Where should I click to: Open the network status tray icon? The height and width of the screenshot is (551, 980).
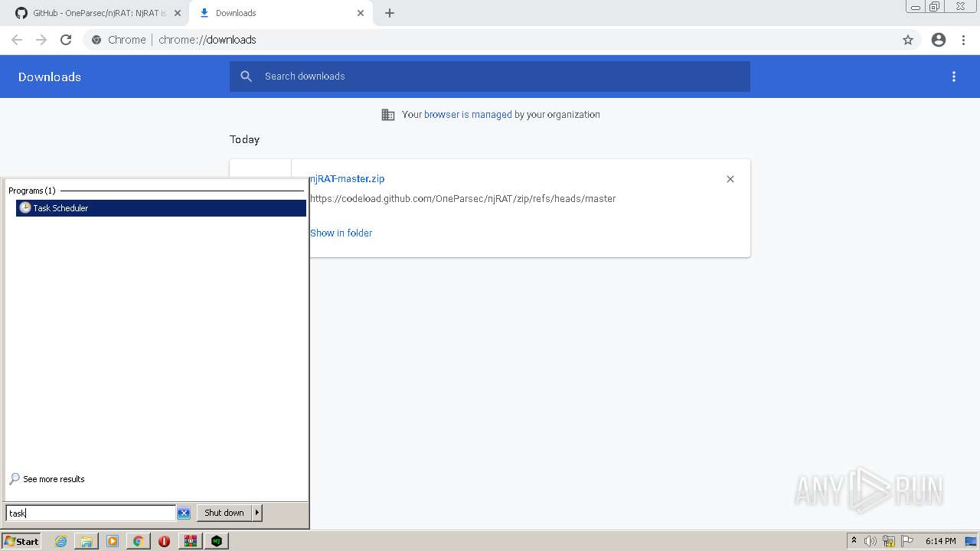point(889,541)
